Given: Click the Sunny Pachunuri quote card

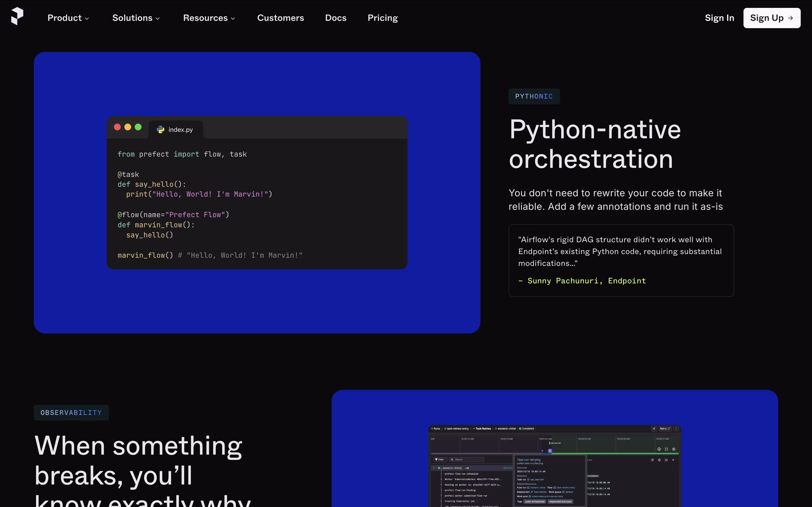Looking at the screenshot, I should click(x=621, y=260).
